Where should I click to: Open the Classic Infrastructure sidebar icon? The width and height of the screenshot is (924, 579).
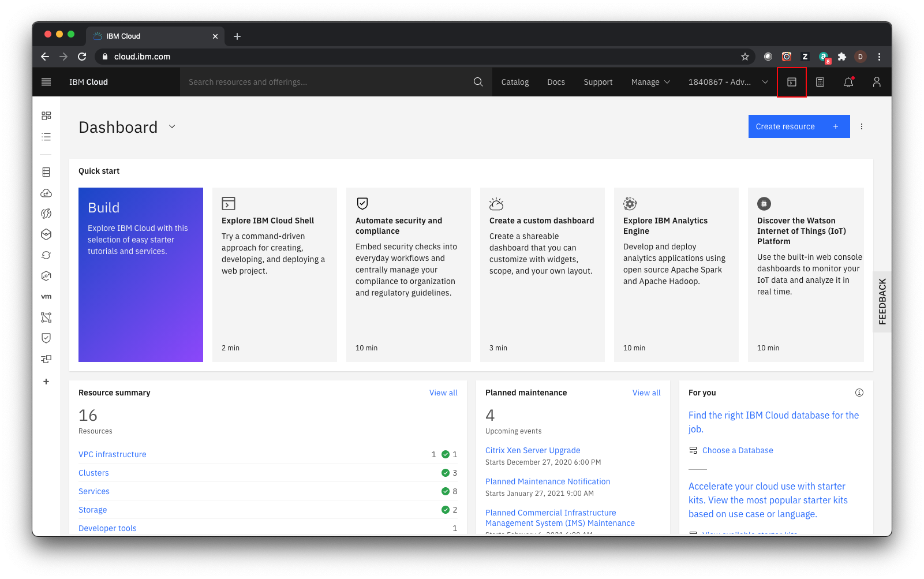[x=46, y=172]
